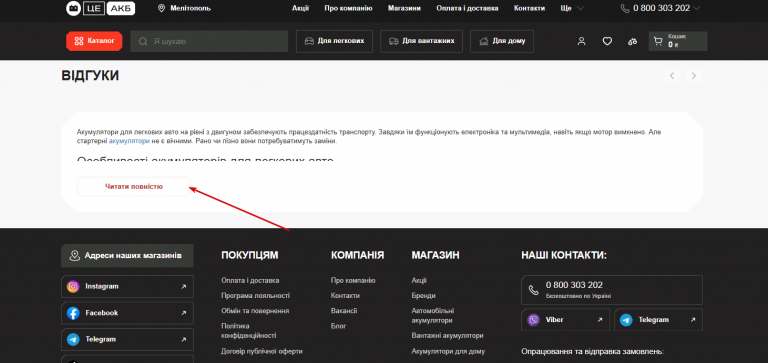Open footer link Оплата і доставка
The width and height of the screenshot is (768, 363).
point(250,281)
